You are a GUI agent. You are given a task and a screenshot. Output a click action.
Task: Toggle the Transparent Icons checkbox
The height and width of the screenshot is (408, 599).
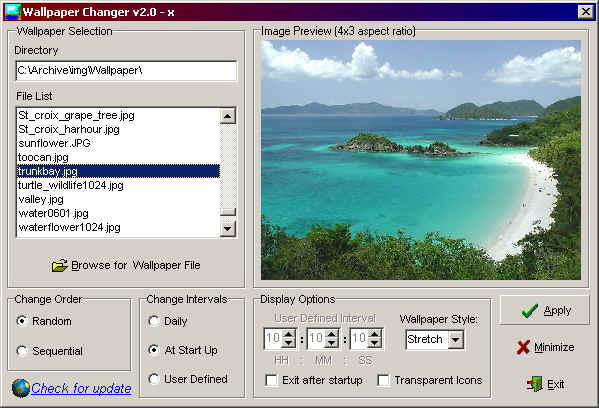point(383,380)
